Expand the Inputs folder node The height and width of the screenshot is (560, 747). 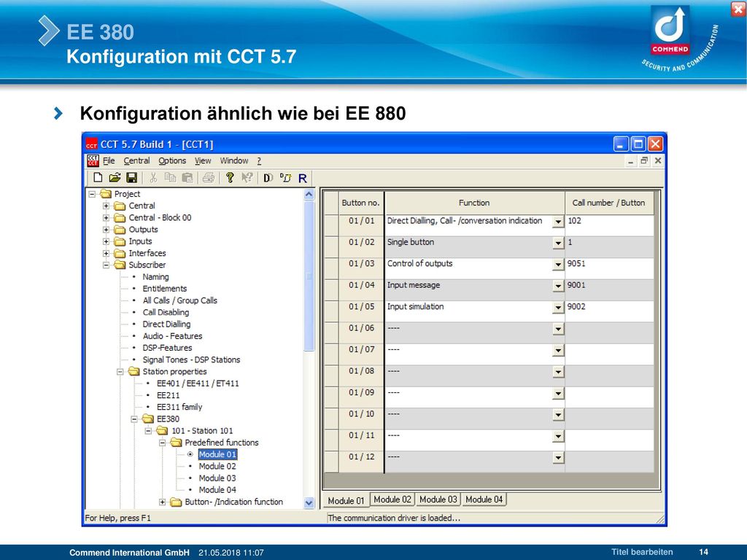pyautogui.click(x=107, y=241)
